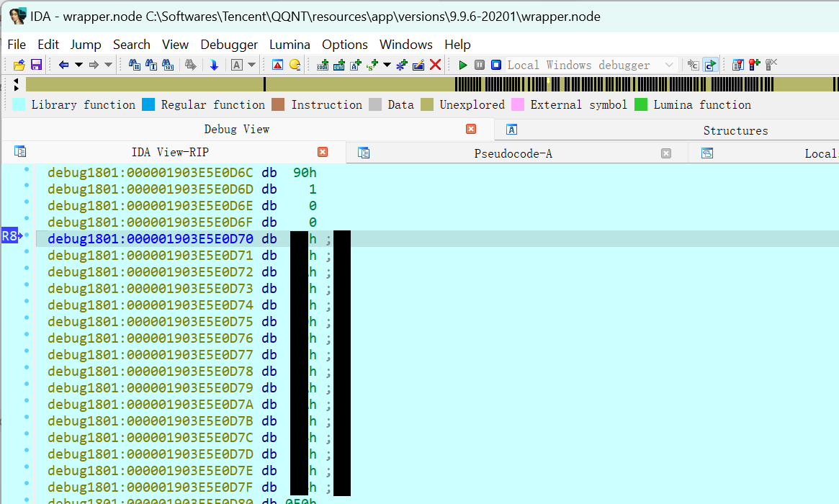Click the breakpoint dot beside address 000001903E5E0D6D
This screenshot has width=839, height=504.
(x=26, y=186)
